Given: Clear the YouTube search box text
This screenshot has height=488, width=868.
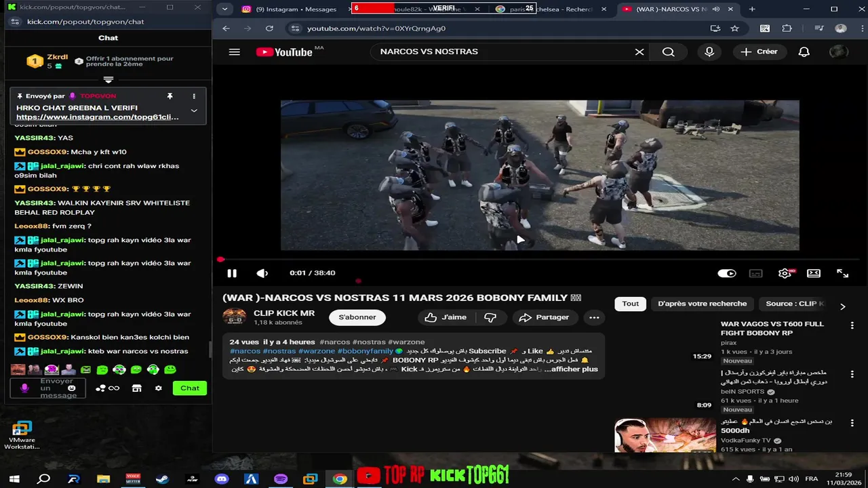Looking at the screenshot, I should [x=639, y=52].
